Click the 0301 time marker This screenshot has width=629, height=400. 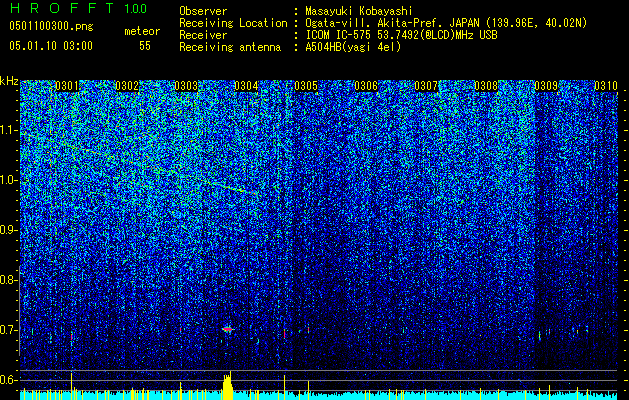[67, 86]
